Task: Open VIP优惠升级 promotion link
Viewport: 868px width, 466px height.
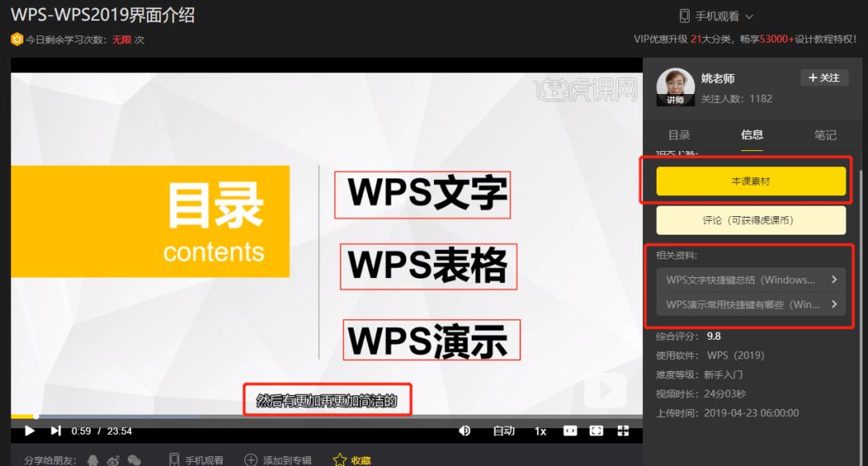Action: tap(745, 39)
